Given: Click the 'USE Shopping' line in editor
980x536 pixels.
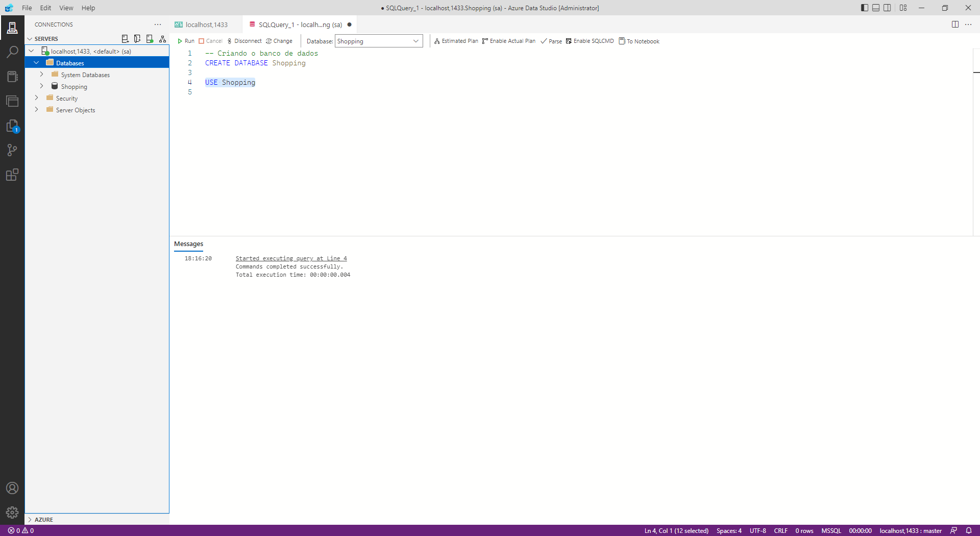Looking at the screenshot, I should click(x=230, y=82).
